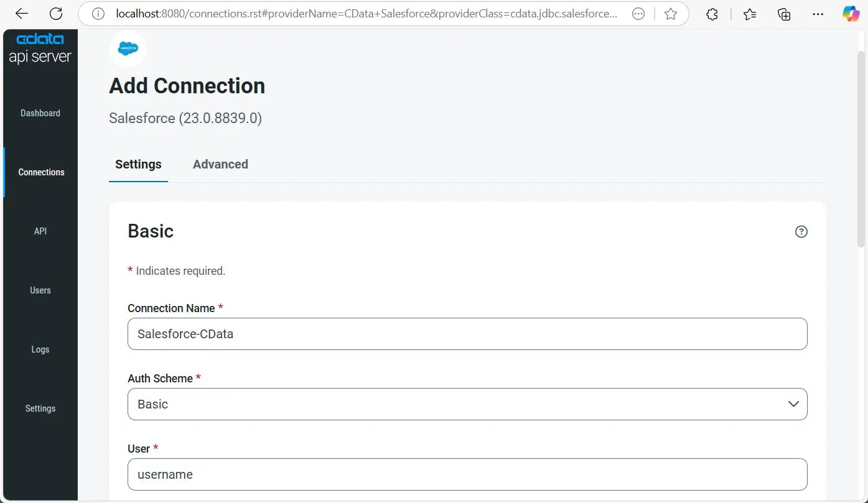
Task: Open the API sidebar section
Action: click(40, 231)
